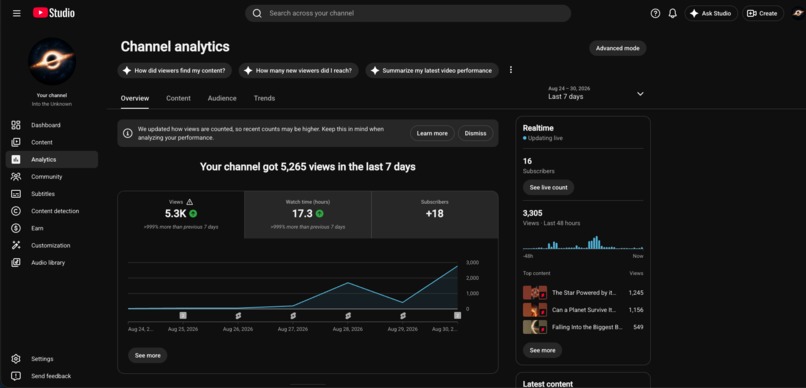Click the green up arrow beside 5.3K
The image size is (806, 388).
tap(193, 213)
